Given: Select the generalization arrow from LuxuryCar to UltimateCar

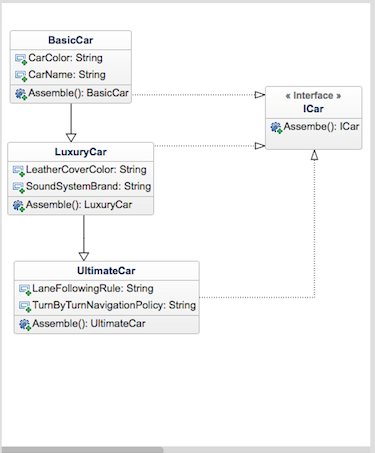Looking at the screenshot, I should (x=84, y=238).
